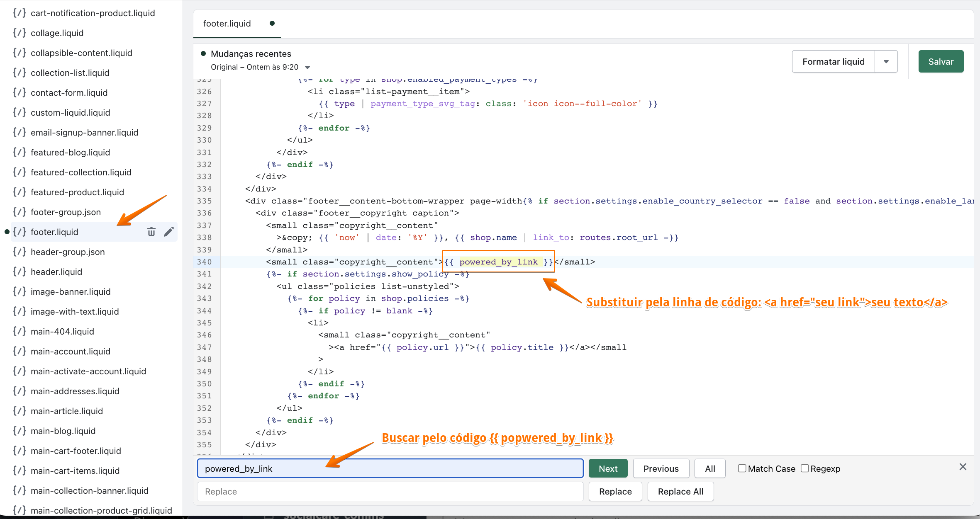Click the Salvar button

pos(941,62)
